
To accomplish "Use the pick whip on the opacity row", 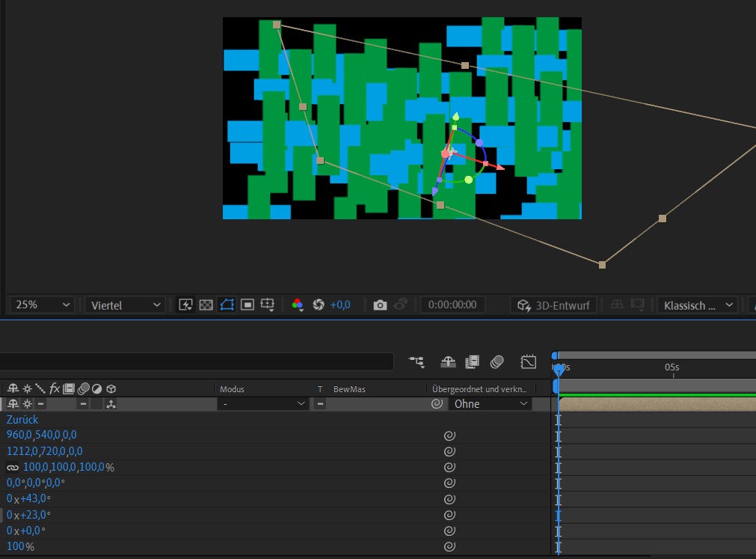I will 449,546.
